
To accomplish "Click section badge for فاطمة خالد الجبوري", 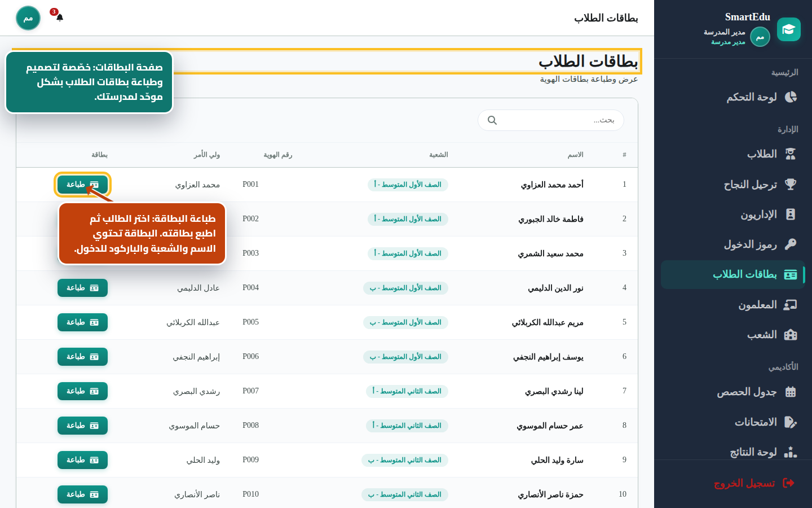I will tap(408, 219).
